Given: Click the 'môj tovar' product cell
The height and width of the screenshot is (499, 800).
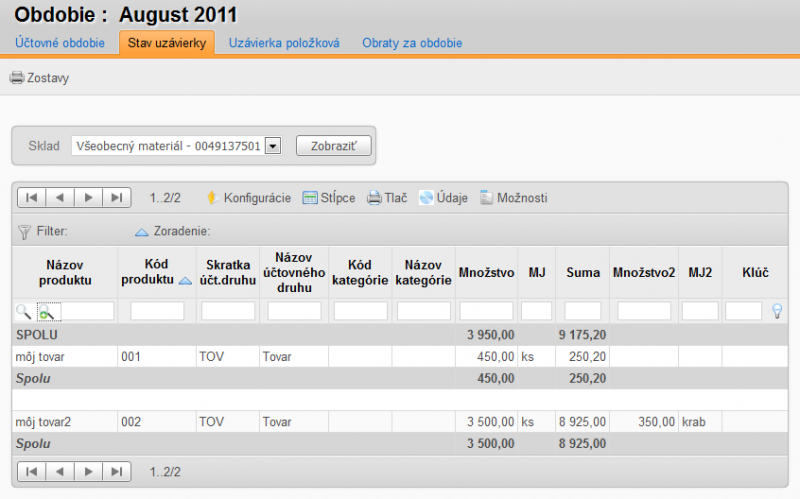Looking at the screenshot, I should click(x=65, y=357).
